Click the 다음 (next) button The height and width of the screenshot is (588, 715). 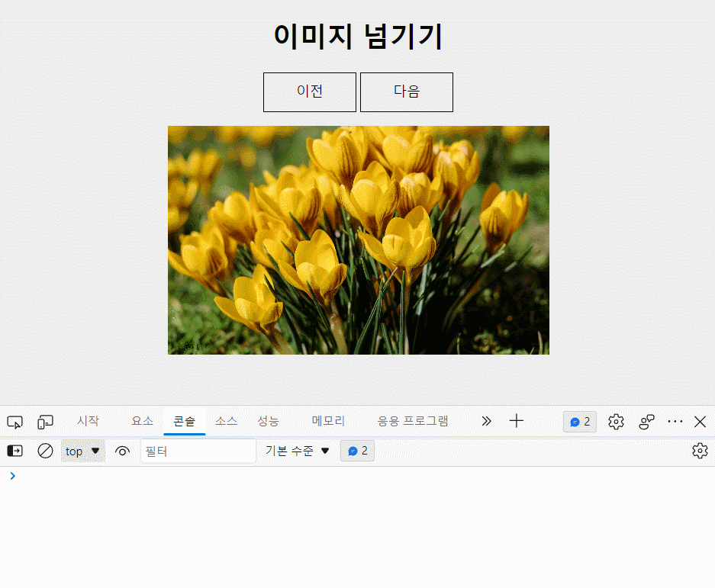tap(407, 92)
